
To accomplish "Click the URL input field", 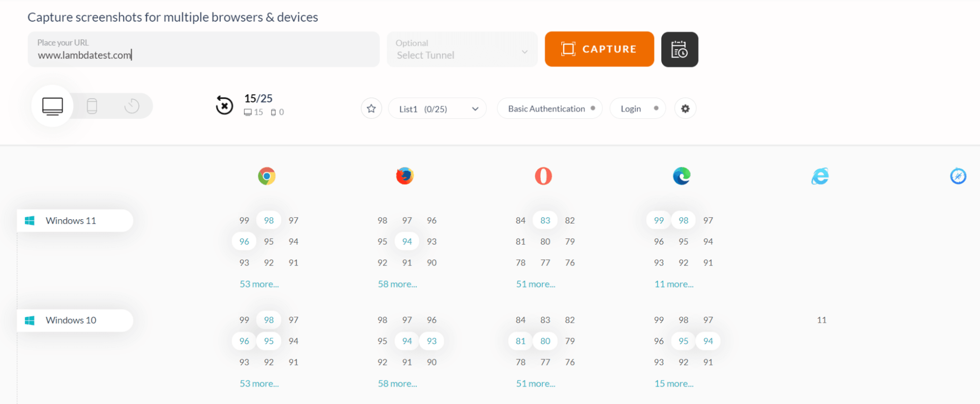I will pos(203,49).
